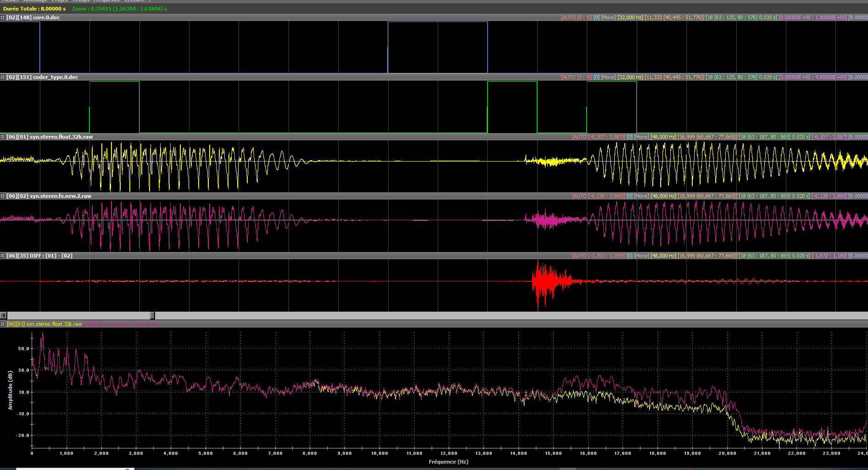Click the icon next to DIFF : [01] - [02]
The height and width of the screenshot is (470, 868).
pos(3,256)
